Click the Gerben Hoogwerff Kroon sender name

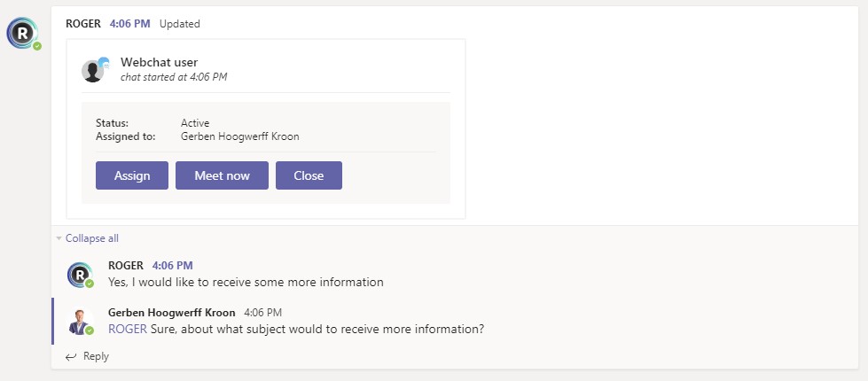point(172,313)
